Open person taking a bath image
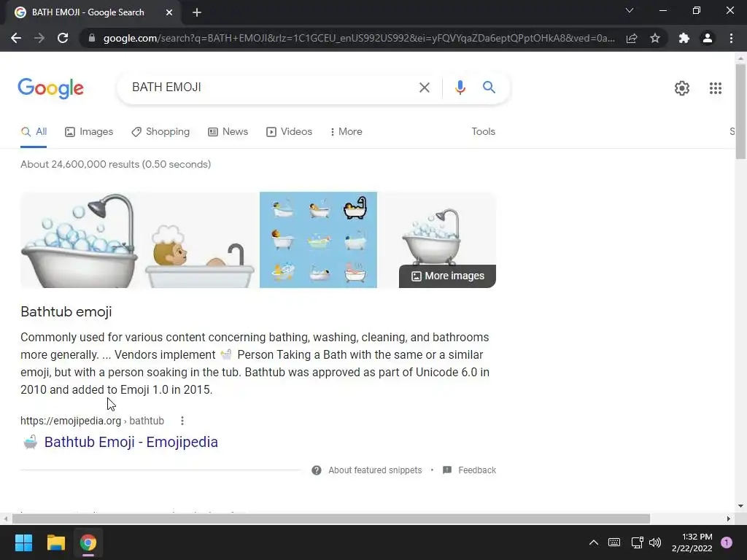 coord(200,240)
